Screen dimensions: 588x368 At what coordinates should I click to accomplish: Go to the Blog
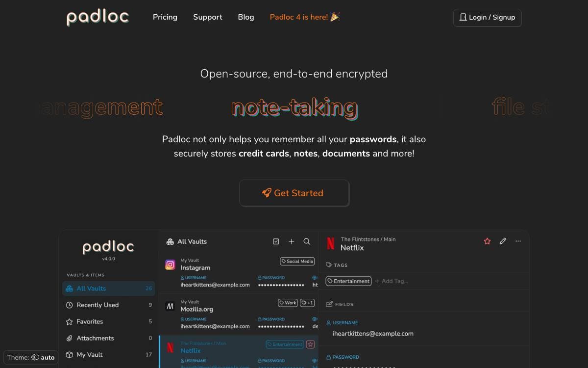[x=246, y=17]
